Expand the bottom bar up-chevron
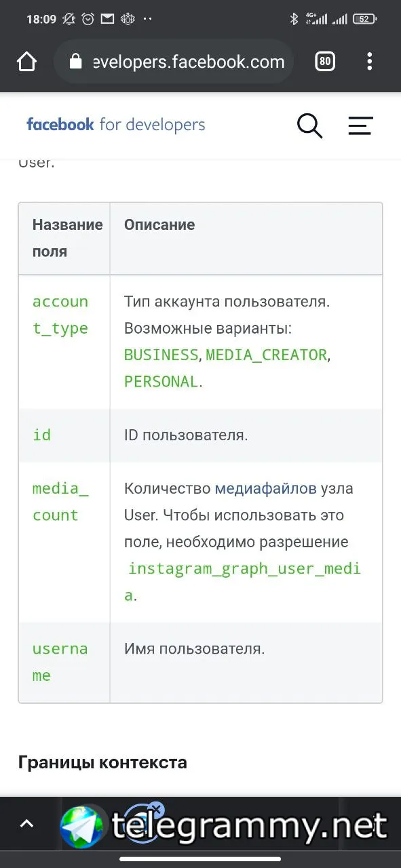The height and width of the screenshot is (868, 401). coord(26,824)
